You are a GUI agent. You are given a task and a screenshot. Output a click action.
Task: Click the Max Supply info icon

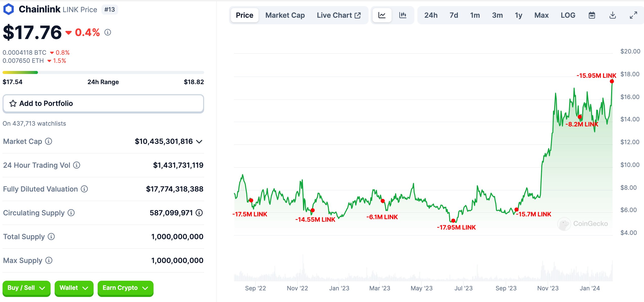coord(49,260)
